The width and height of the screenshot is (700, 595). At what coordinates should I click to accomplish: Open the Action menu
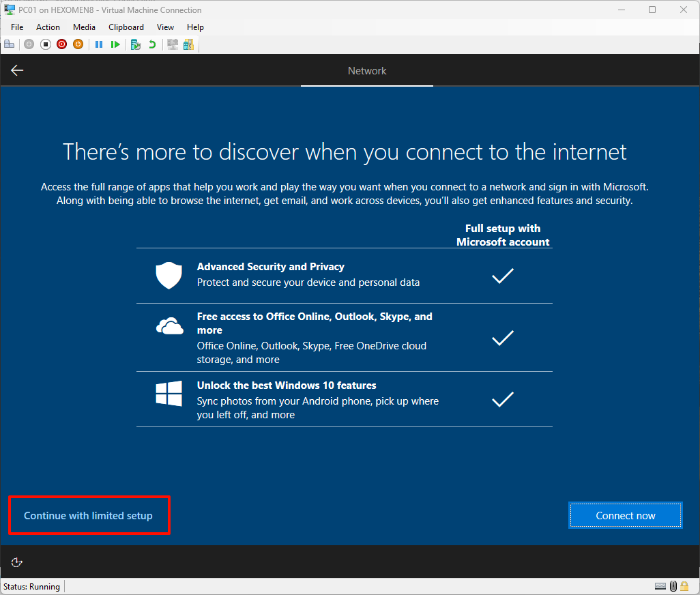pos(48,27)
